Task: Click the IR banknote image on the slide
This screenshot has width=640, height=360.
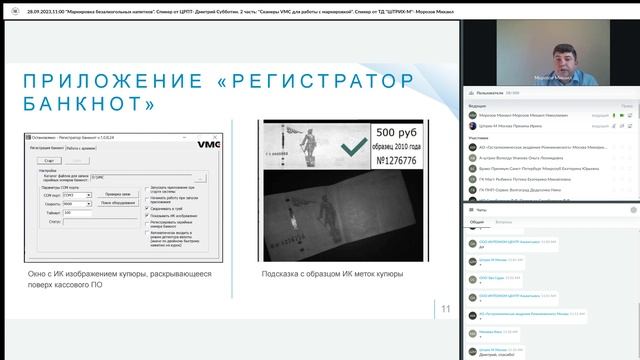Action: [343, 216]
